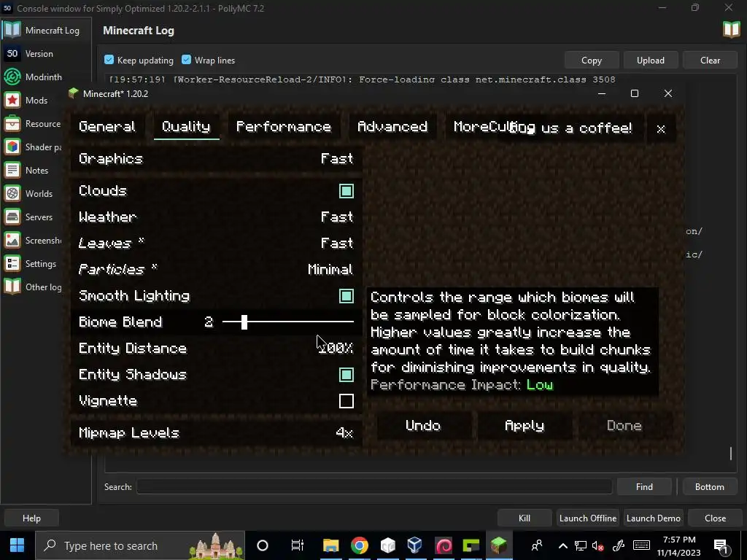Select the Modrinth sidebar icon
The height and width of the screenshot is (560, 747).
pos(12,77)
